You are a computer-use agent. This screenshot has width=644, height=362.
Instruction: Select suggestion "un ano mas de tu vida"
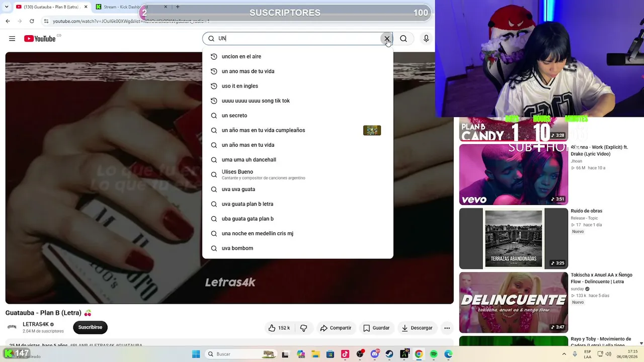[x=297, y=71]
